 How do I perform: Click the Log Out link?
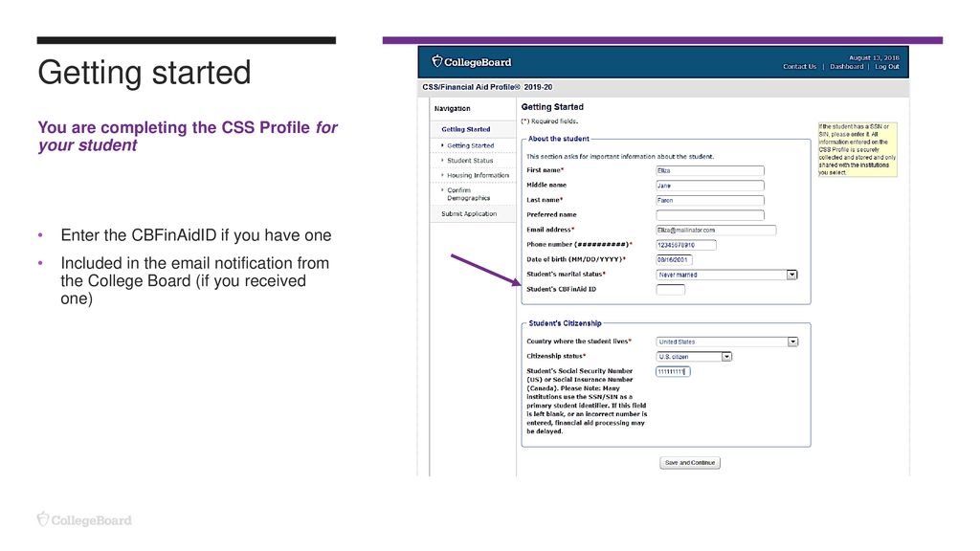886,67
